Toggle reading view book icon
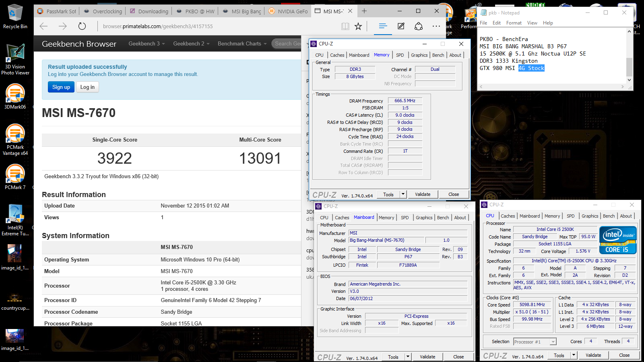This screenshot has width=644, height=362. (345, 26)
